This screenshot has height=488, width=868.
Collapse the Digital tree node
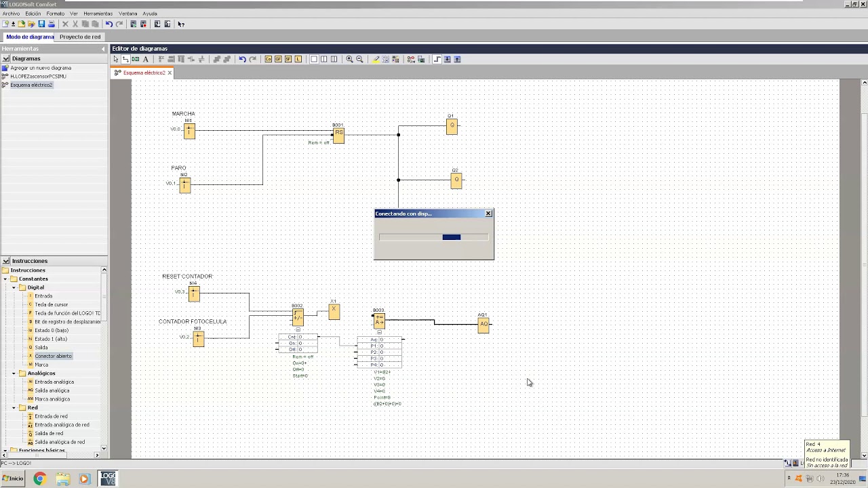[x=14, y=287]
